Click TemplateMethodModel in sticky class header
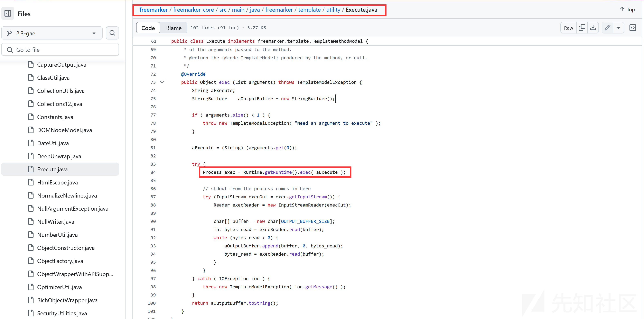This screenshot has width=644, height=319. click(x=337, y=41)
